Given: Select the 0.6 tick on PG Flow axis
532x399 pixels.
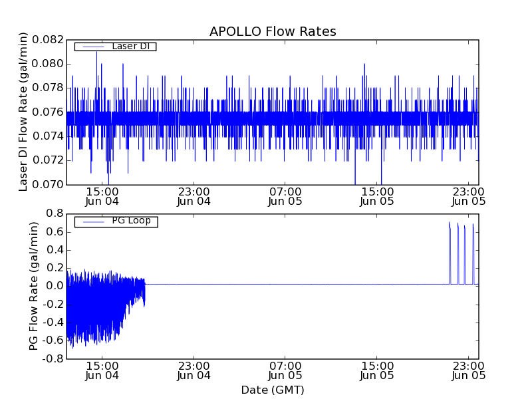Looking at the screenshot, I should [x=55, y=231].
